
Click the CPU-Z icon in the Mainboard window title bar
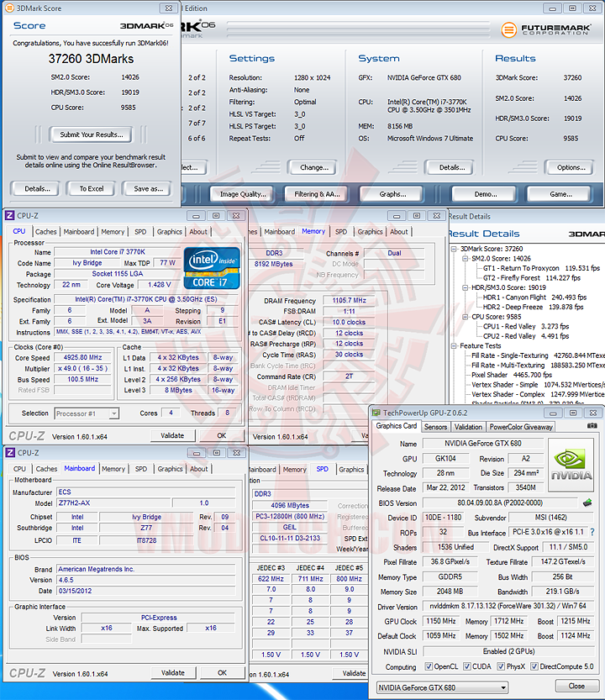(10, 453)
